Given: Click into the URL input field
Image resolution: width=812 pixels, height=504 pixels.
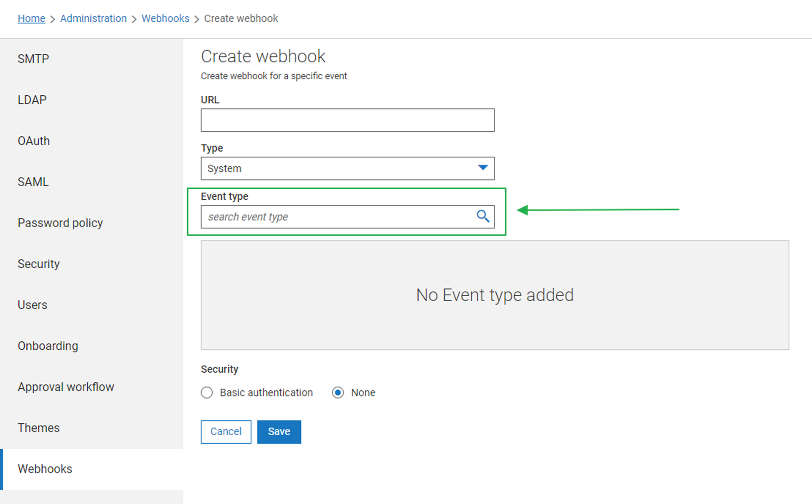Looking at the screenshot, I should click(347, 120).
